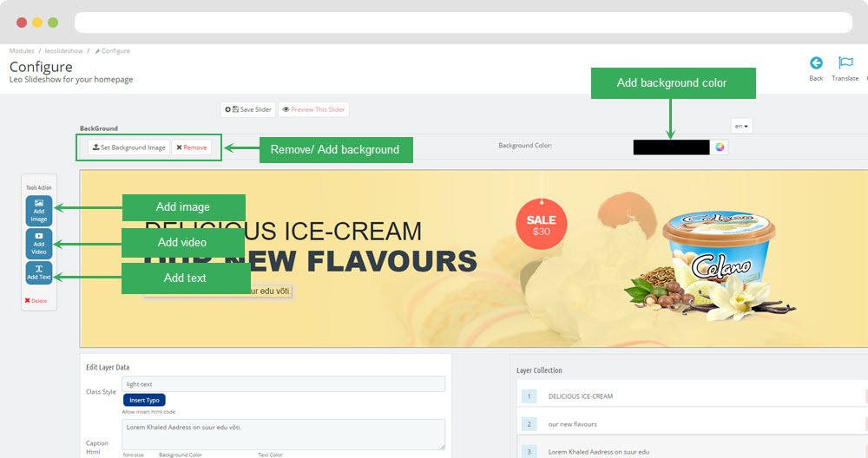Click the black background color swatch
Viewport: 868px width, 458px height.
671,147
